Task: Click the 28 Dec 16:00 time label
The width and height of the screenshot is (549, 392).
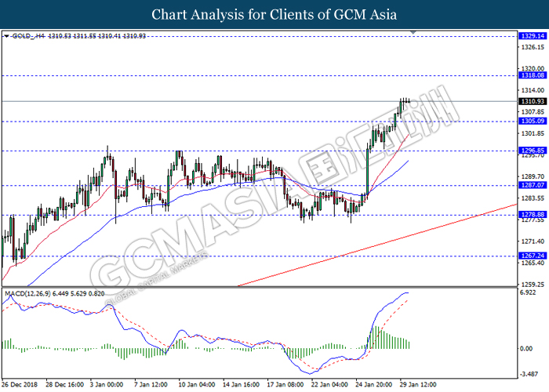Action: (x=64, y=385)
